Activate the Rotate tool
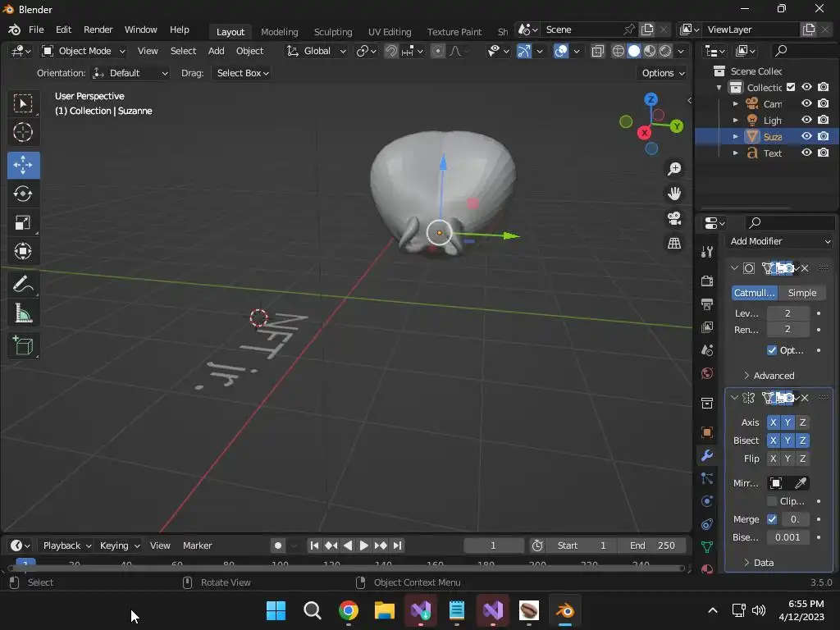The image size is (840, 630). 23,194
